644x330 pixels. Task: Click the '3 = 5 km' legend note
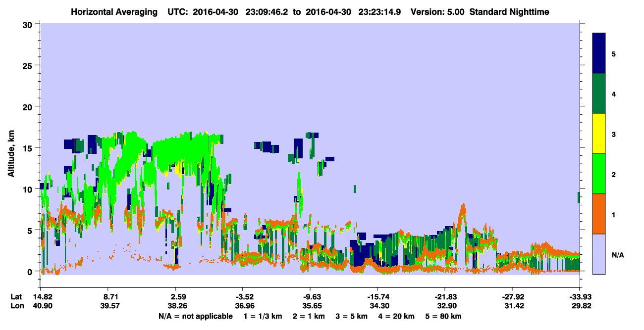click(x=351, y=316)
